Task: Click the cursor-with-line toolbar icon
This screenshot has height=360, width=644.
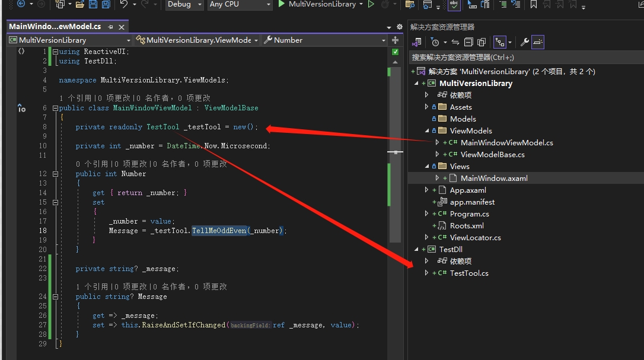Action: point(472,5)
